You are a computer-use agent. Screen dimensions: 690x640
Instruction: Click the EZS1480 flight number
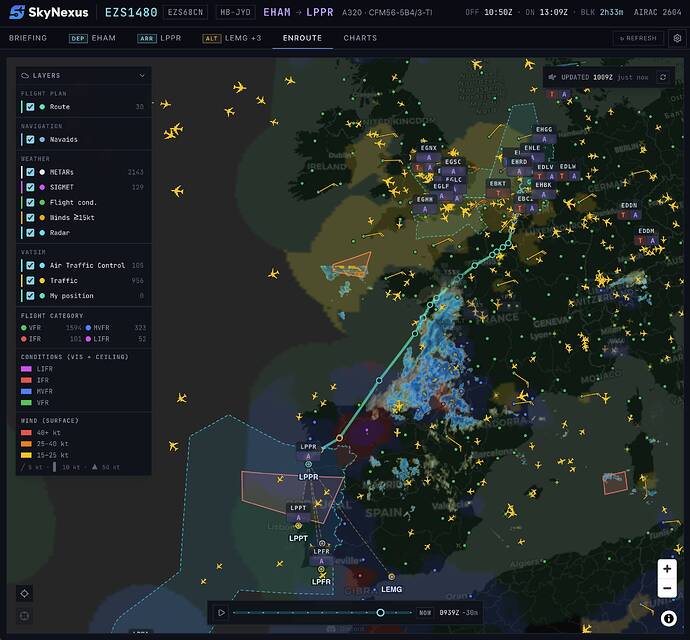tap(131, 12)
